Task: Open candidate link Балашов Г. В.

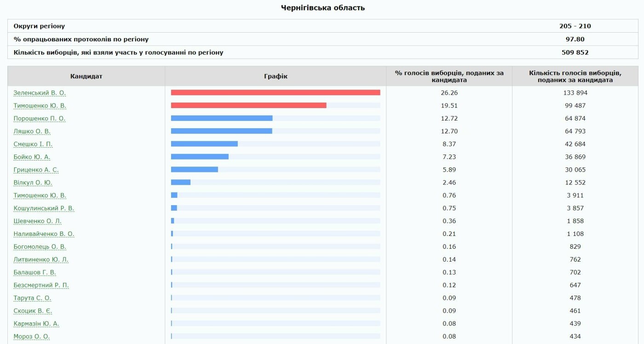Action: [34, 273]
